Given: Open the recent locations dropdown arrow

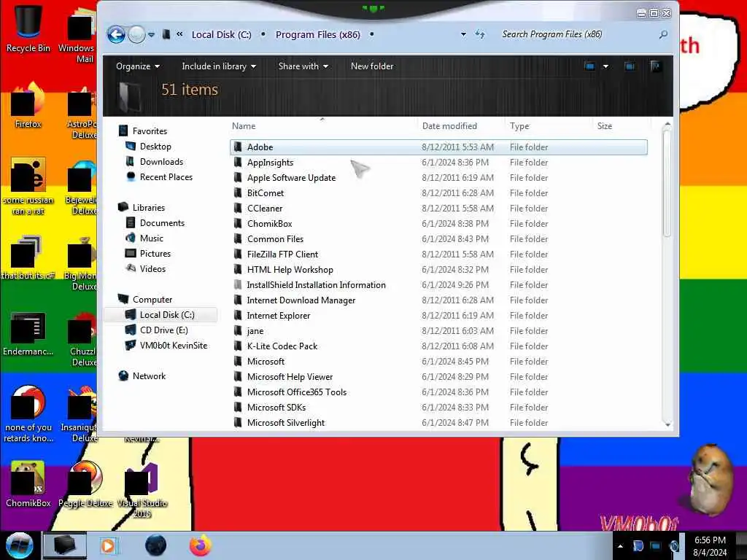Looking at the screenshot, I should point(152,35).
